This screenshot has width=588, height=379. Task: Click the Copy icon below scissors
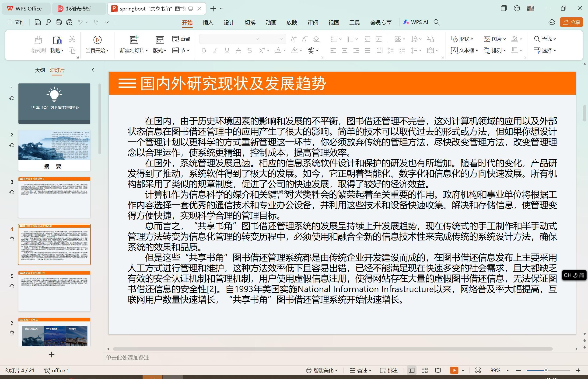pyautogui.click(x=72, y=50)
